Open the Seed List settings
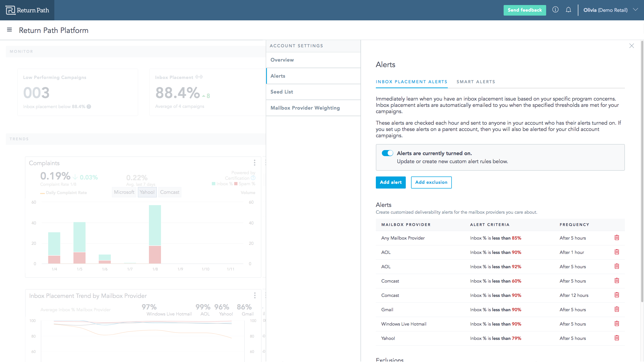The image size is (644, 362). coord(313,92)
